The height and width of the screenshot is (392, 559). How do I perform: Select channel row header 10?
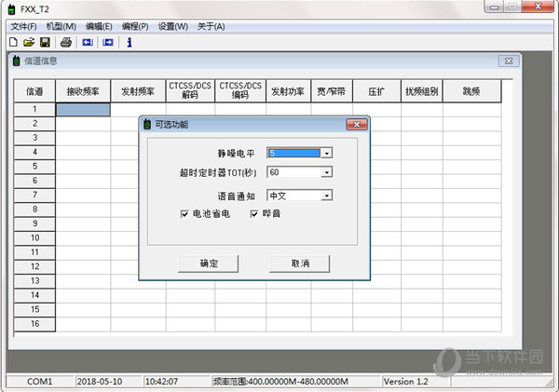pyautogui.click(x=34, y=238)
